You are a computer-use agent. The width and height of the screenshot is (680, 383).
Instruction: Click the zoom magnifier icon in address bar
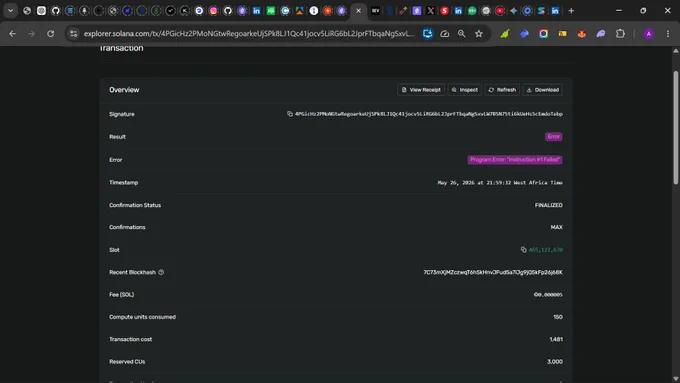pos(461,33)
